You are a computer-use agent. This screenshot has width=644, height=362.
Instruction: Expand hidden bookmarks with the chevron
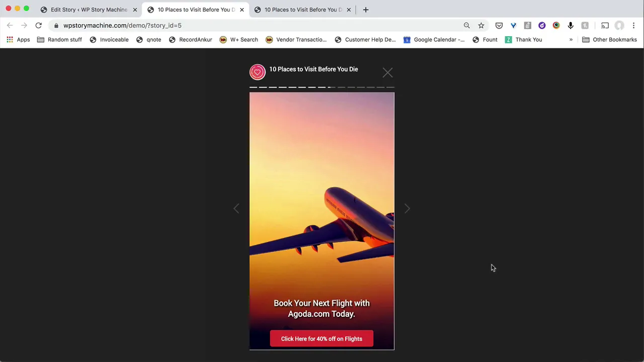click(x=571, y=40)
